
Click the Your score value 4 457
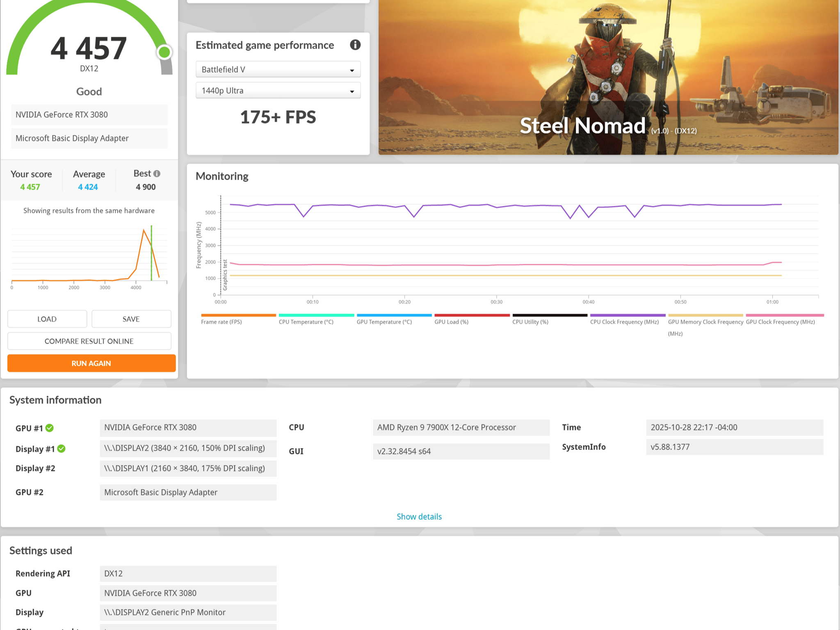click(x=30, y=187)
